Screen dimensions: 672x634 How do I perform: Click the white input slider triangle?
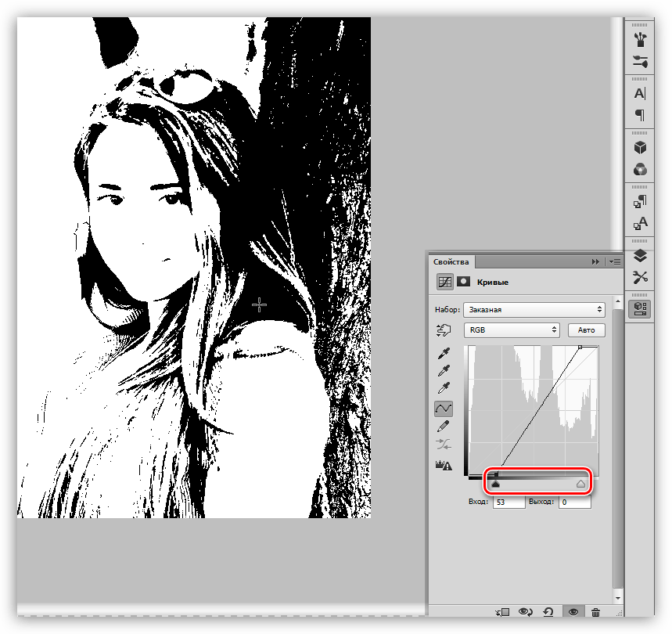tap(580, 484)
